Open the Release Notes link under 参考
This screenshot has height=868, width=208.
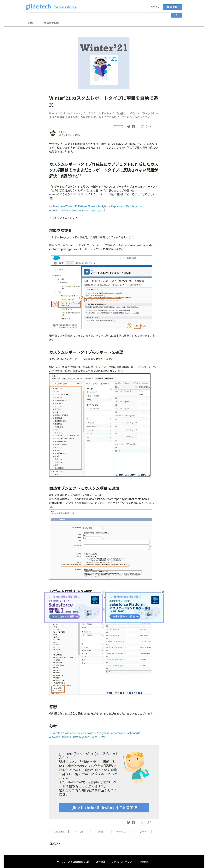click(95, 735)
